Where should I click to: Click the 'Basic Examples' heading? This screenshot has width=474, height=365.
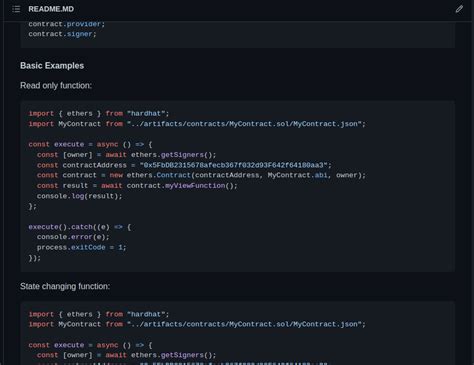coord(52,66)
